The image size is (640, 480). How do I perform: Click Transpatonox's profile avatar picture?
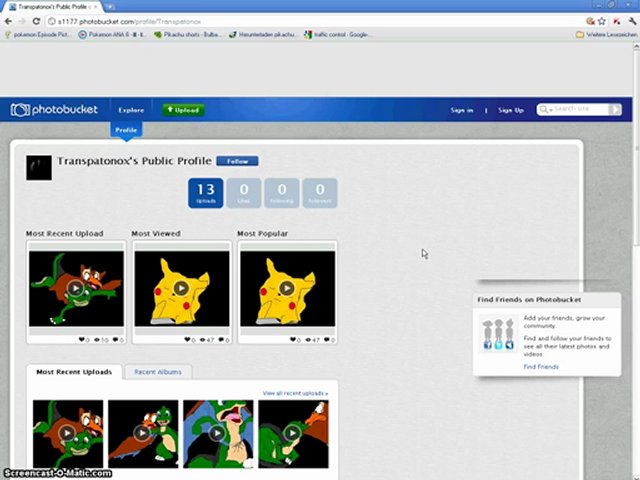pos(39,167)
